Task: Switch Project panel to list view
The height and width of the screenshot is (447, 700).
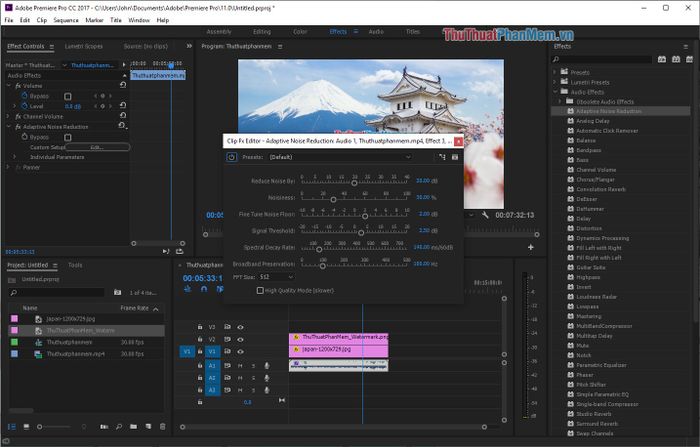Action: pyautogui.click(x=12, y=427)
